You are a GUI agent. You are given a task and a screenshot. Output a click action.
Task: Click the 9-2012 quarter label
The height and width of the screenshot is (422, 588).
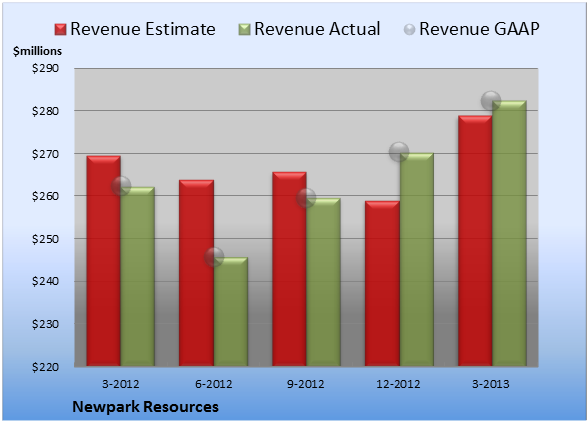[306, 384]
